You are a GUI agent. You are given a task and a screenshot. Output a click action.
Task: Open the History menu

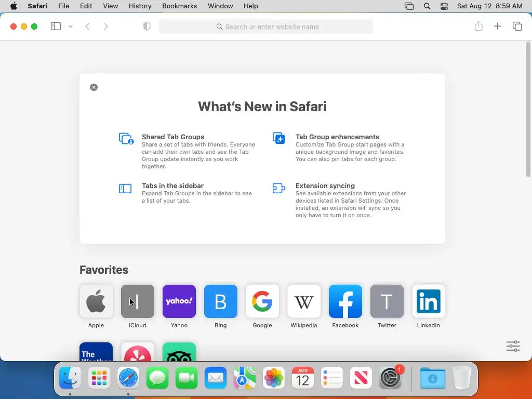[140, 6]
